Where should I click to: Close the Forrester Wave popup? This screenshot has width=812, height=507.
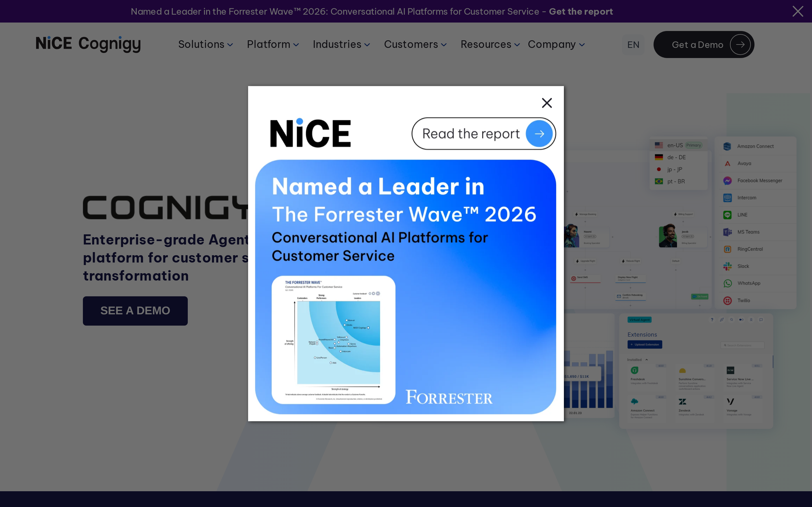coord(547,103)
